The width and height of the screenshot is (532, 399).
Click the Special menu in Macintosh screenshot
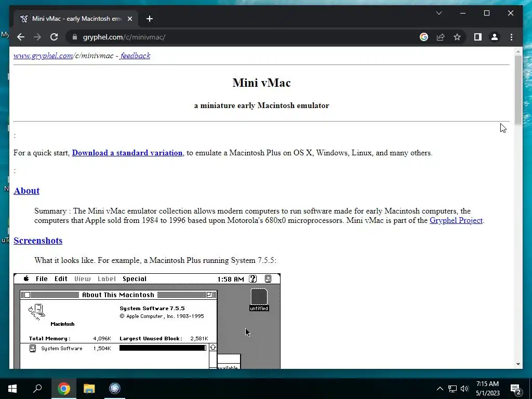(x=135, y=279)
